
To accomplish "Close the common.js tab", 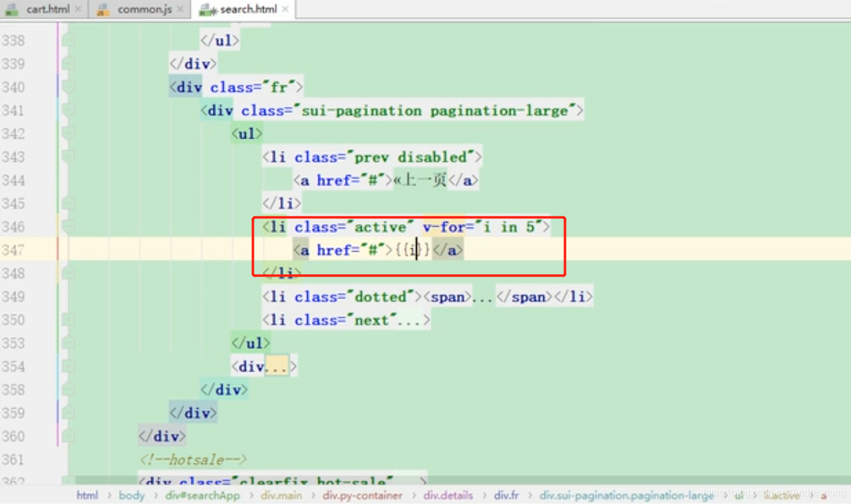I will coord(180,9).
